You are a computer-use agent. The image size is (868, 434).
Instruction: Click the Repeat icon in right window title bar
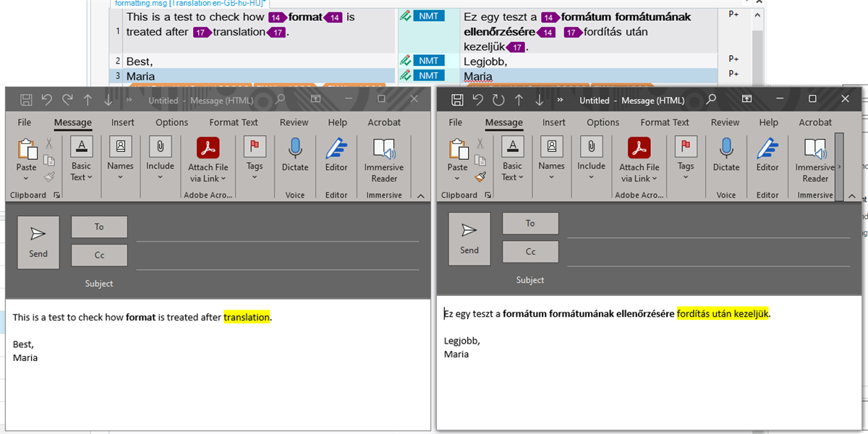pos(498,100)
